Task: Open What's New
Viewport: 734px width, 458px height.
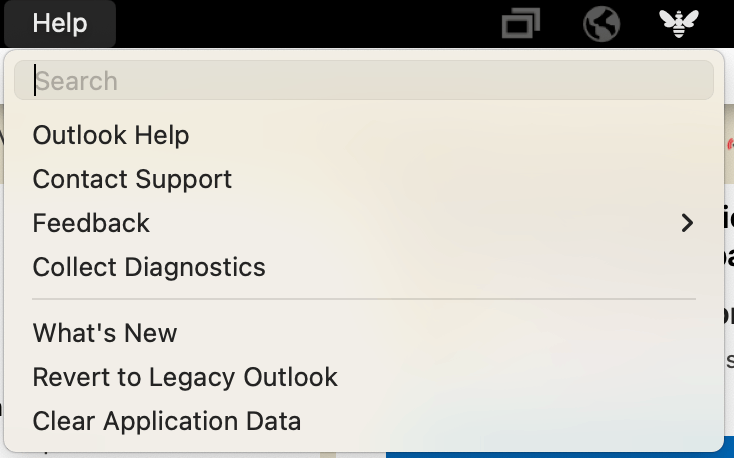Action: click(364, 333)
